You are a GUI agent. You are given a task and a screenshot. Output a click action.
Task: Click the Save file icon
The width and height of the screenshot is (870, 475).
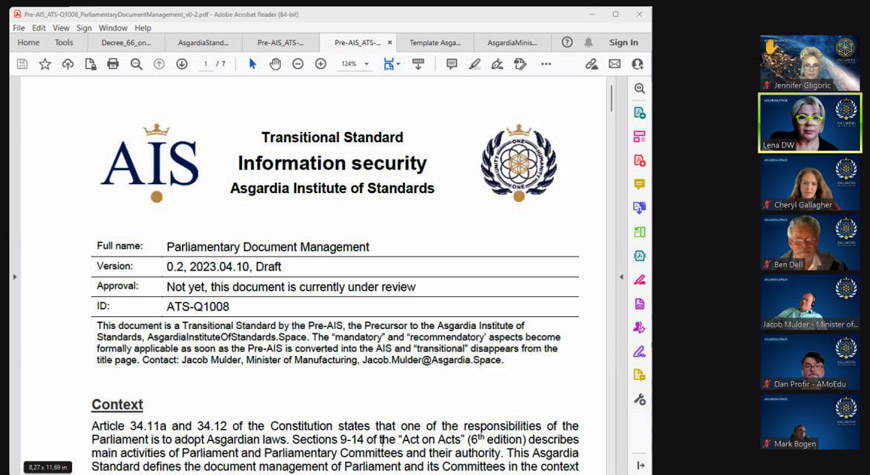pyautogui.click(x=22, y=64)
